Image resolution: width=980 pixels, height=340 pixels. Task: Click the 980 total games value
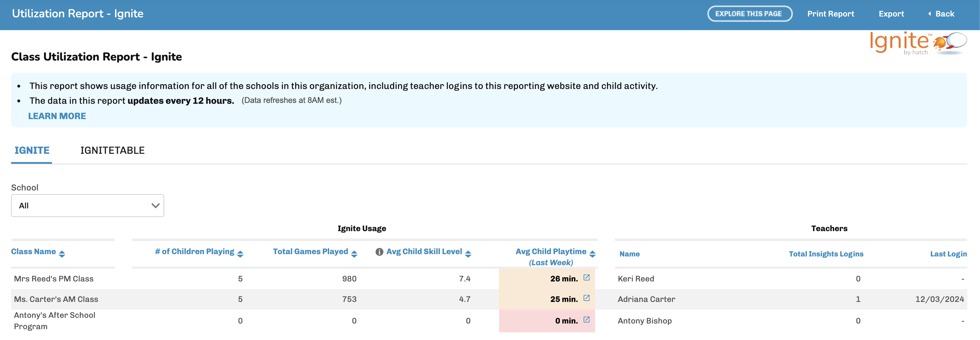point(349,279)
